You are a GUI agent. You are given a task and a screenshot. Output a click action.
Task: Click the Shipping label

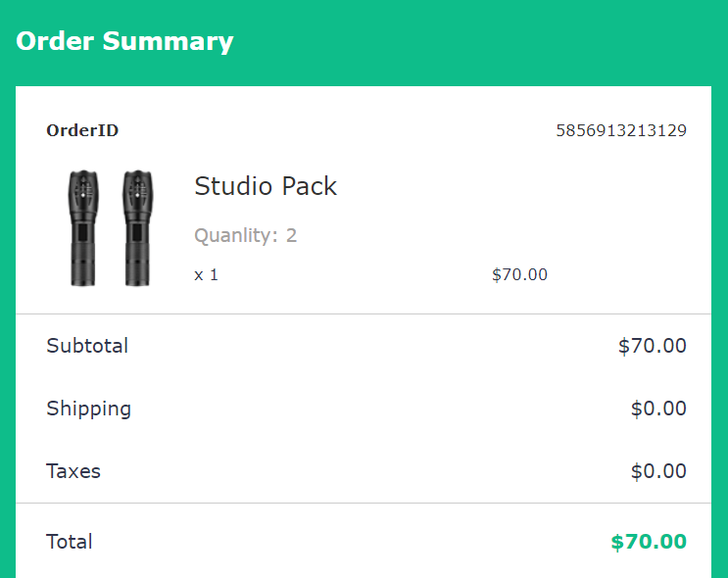(88, 409)
